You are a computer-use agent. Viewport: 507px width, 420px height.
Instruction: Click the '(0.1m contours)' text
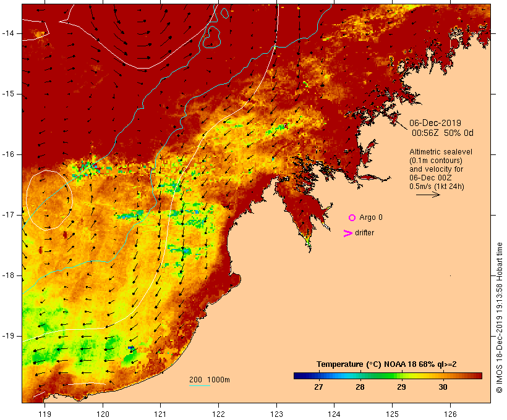[436, 161]
